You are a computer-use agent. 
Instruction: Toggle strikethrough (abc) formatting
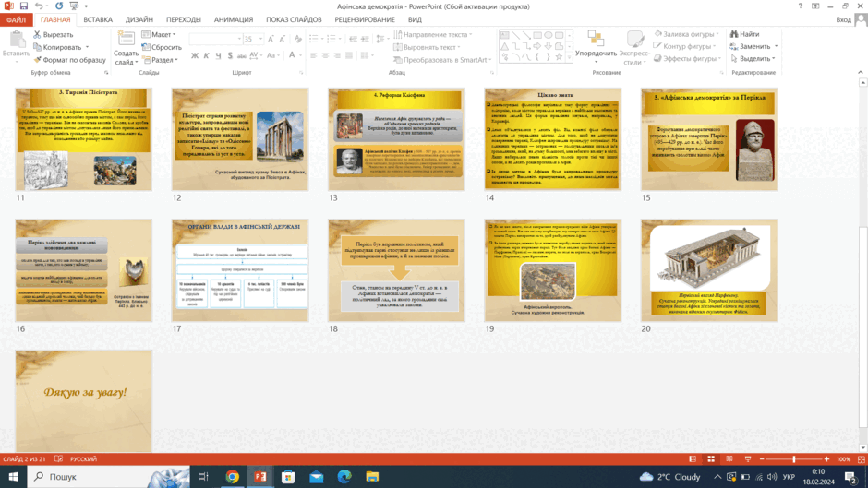click(241, 55)
